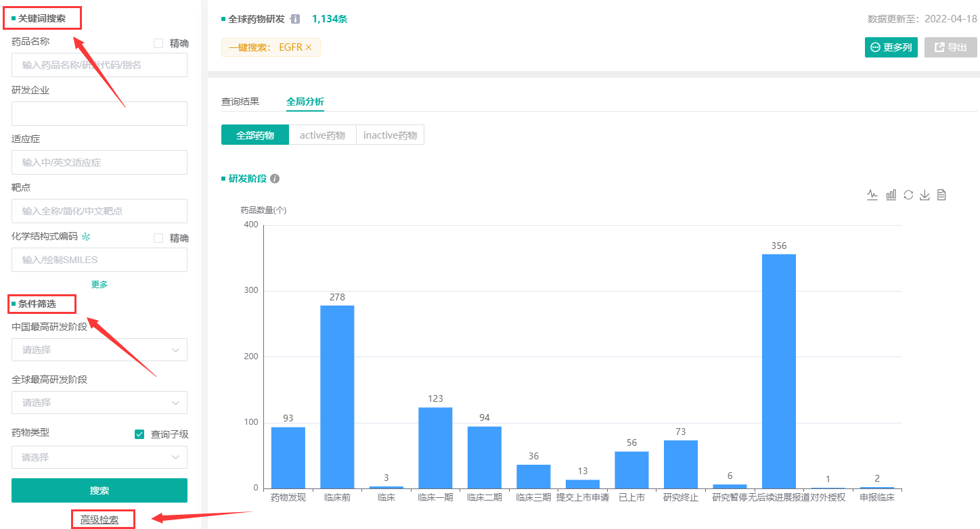Image resolution: width=980 pixels, height=529 pixels.
Task: Switch chart to bar chart view
Action: 891,195
